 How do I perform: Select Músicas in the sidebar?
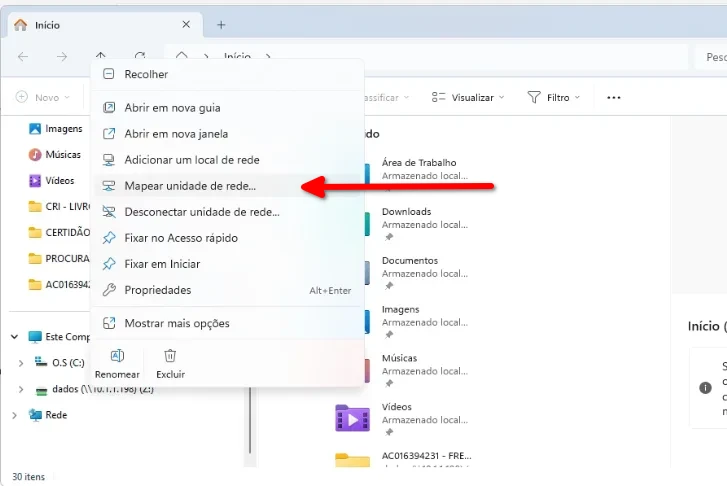[x=55, y=155]
